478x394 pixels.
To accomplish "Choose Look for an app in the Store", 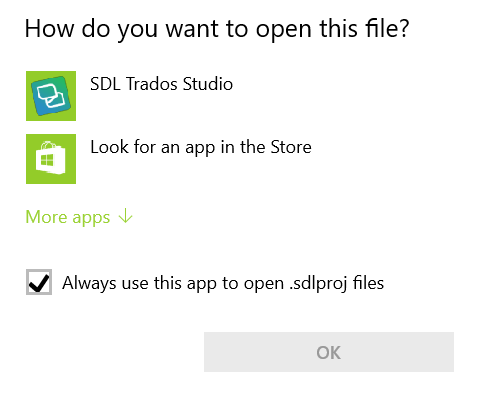I will coord(201,147).
